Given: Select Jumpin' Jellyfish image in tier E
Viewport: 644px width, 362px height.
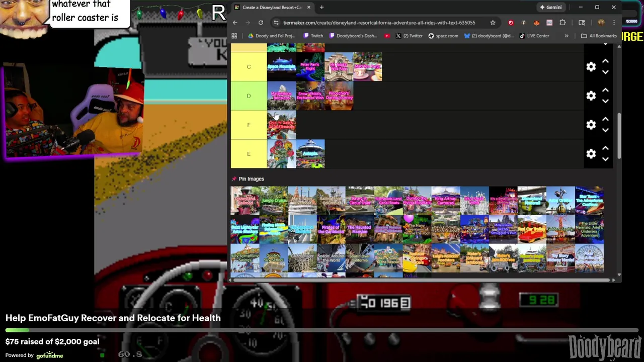Looking at the screenshot, I should (281, 154).
